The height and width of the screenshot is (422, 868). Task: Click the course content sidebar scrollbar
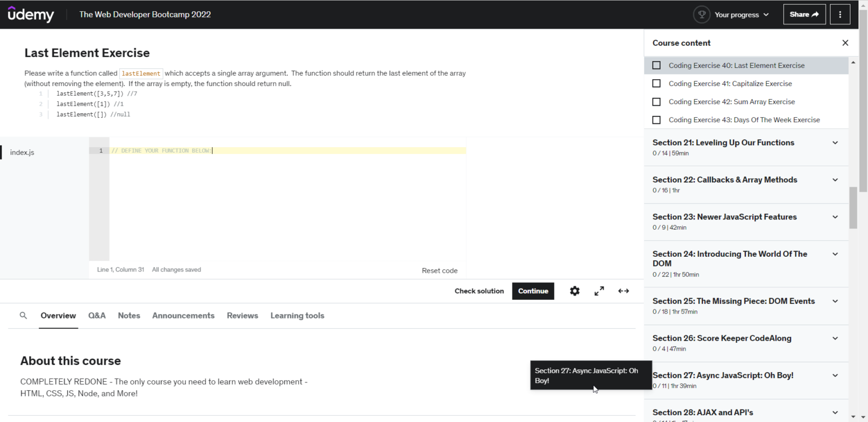(853, 207)
